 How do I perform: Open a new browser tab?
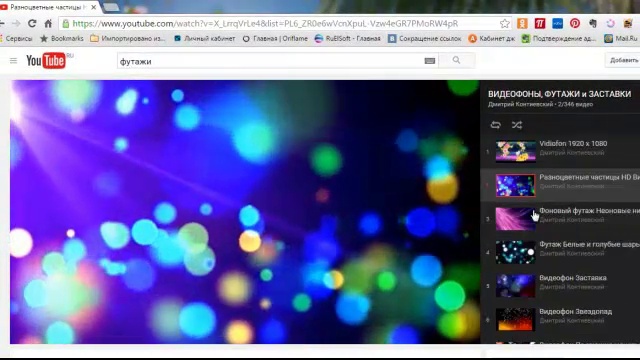pyautogui.click(x=111, y=7)
